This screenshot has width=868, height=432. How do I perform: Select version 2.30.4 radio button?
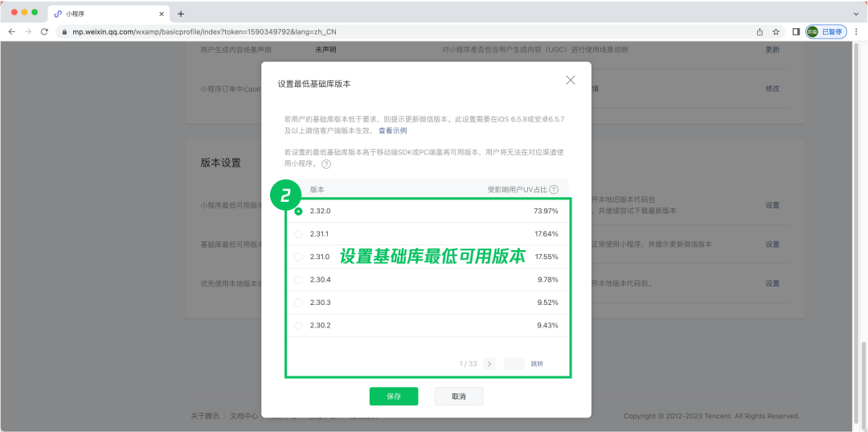coord(298,280)
